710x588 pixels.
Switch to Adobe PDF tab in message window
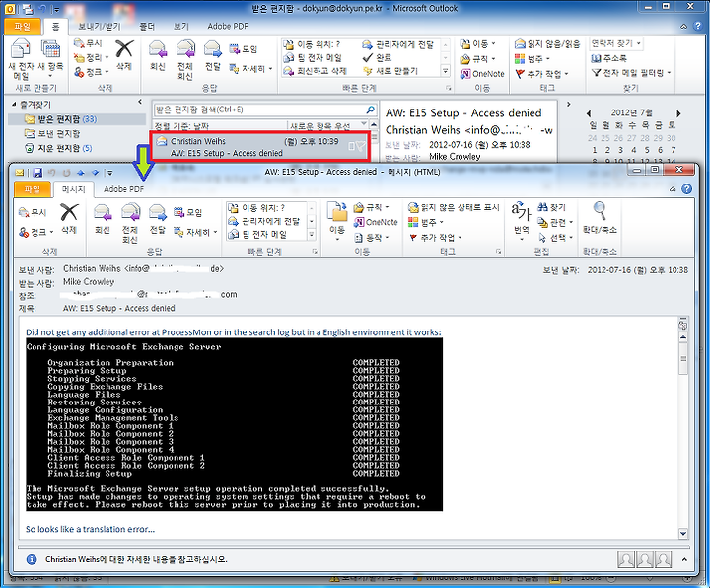coord(123,189)
